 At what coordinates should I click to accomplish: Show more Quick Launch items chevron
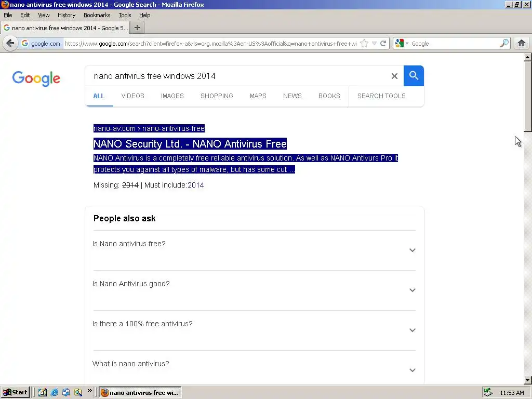click(89, 391)
